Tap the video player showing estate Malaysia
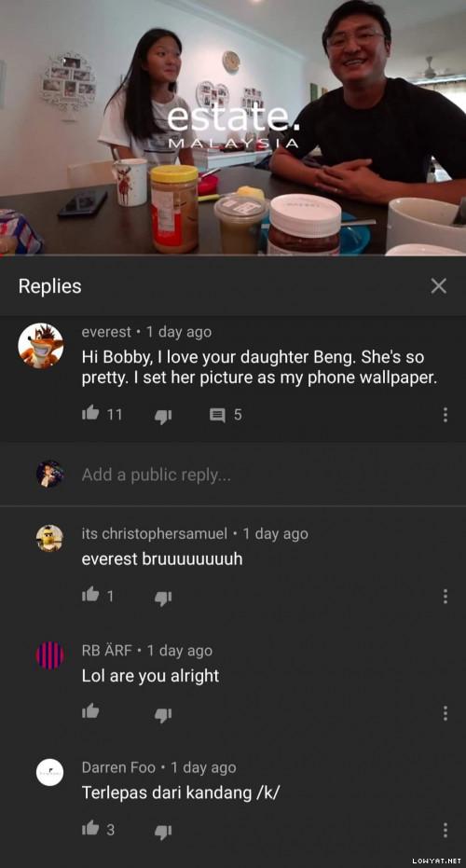The width and height of the screenshot is (466, 868). click(233, 128)
